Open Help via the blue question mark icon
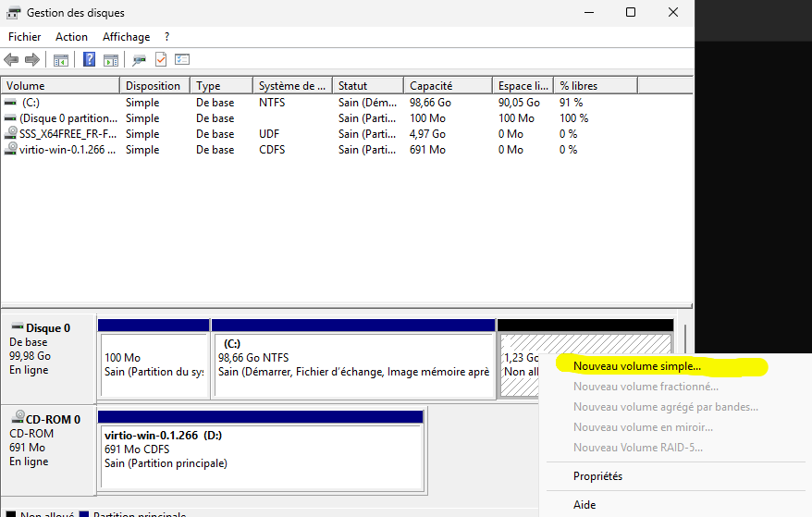 (90, 60)
